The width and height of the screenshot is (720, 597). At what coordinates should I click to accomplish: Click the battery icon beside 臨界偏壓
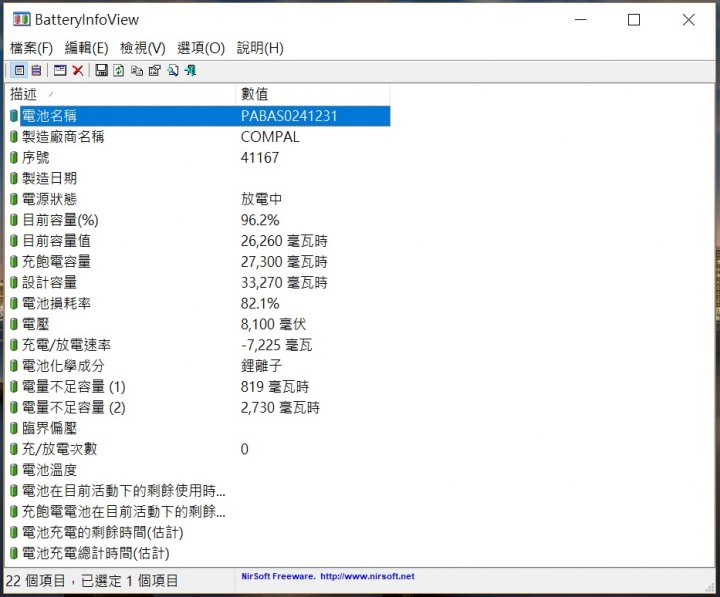14,428
